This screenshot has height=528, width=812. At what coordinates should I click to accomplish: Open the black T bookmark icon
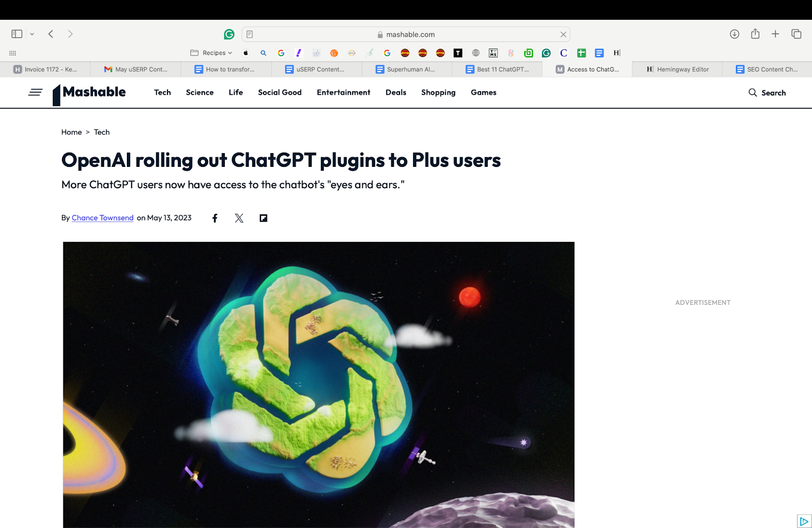(458, 53)
